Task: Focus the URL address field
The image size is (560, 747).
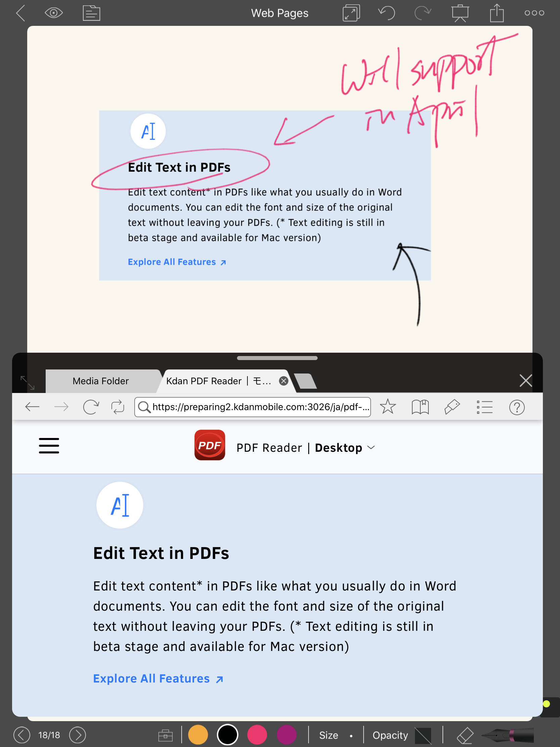Action: coord(252,407)
